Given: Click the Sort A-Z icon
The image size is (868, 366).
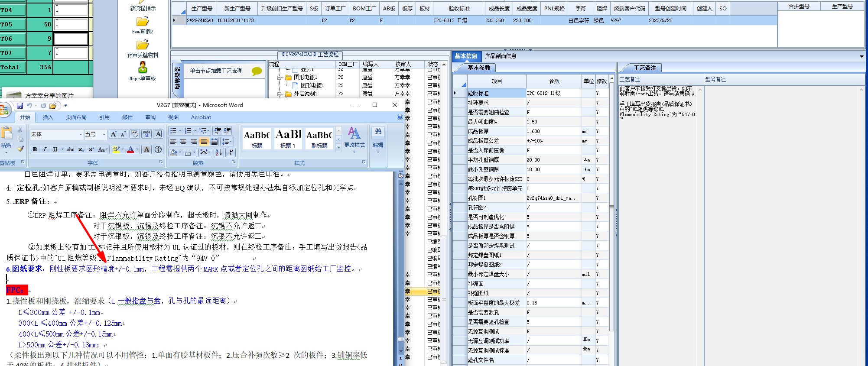Looking at the screenshot, I should click(219, 152).
